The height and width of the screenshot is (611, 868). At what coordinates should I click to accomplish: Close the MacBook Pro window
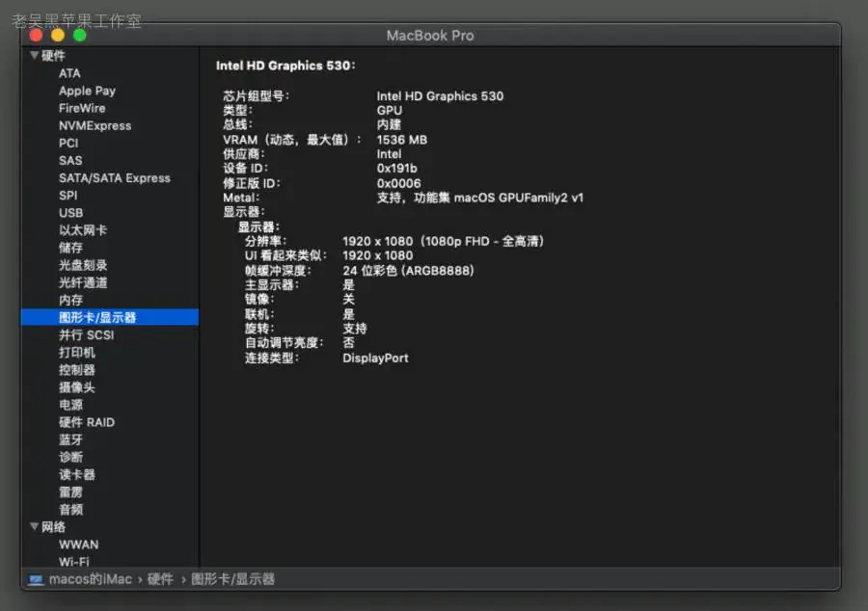click(x=36, y=36)
